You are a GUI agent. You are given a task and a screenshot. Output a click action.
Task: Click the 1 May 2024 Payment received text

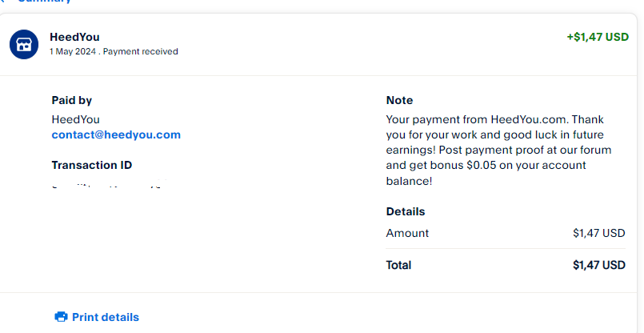[114, 51]
